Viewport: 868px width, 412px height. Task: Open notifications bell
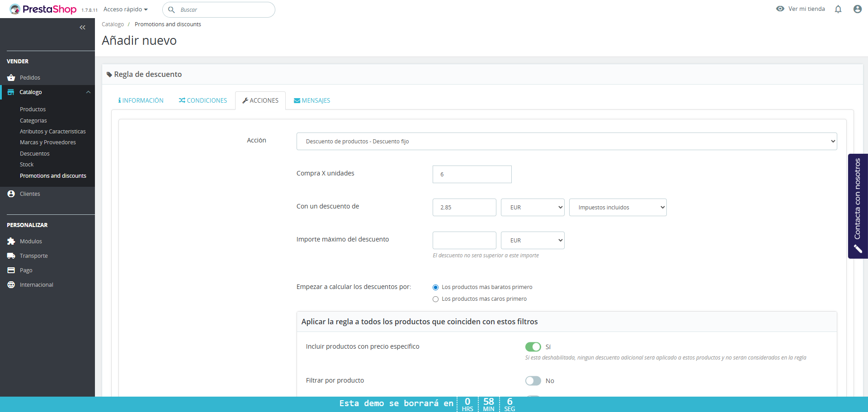[838, 9]
